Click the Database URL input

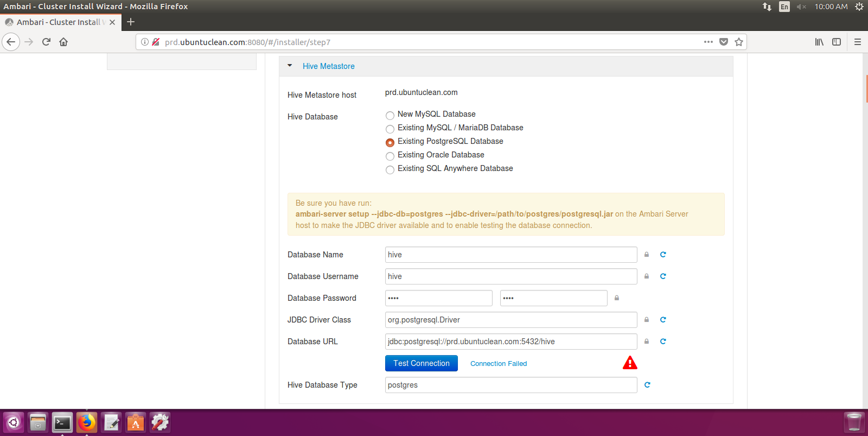(511, 342)
